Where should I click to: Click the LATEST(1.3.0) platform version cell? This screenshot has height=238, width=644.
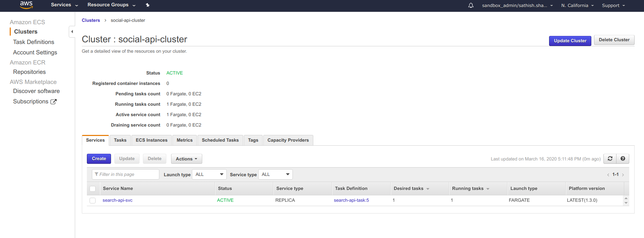(582, 200)
